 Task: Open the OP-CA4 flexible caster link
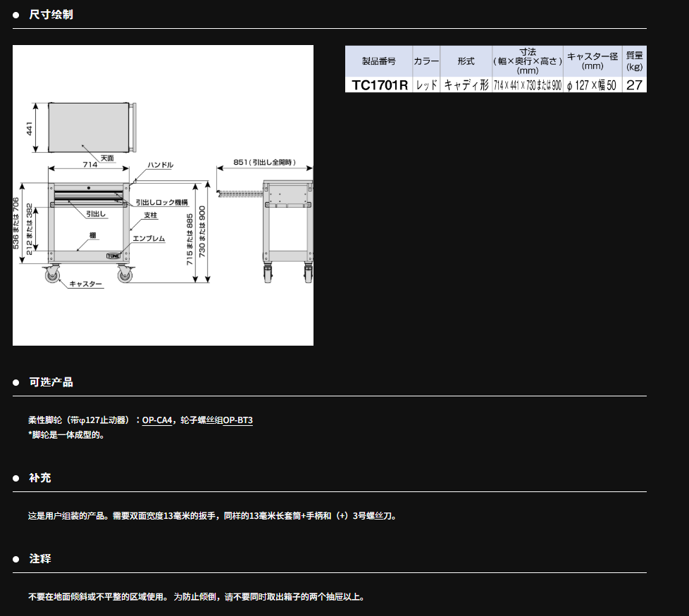click(157, 420)
